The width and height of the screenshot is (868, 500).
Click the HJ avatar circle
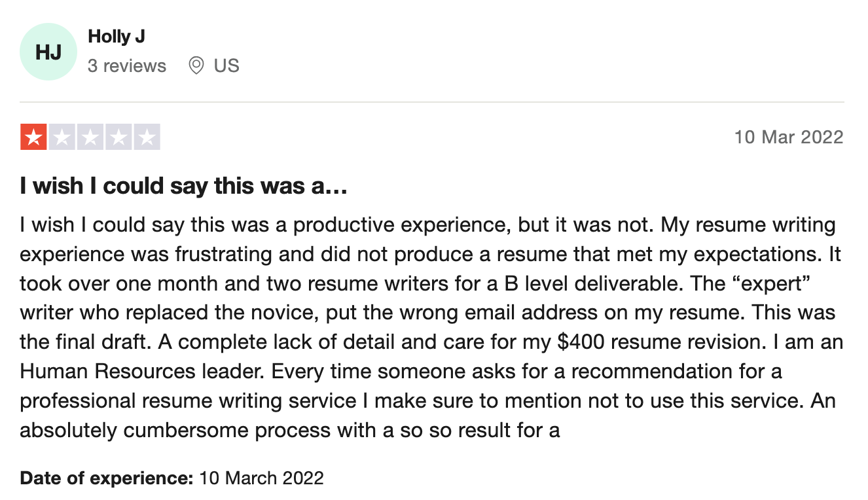click(48, 52)
